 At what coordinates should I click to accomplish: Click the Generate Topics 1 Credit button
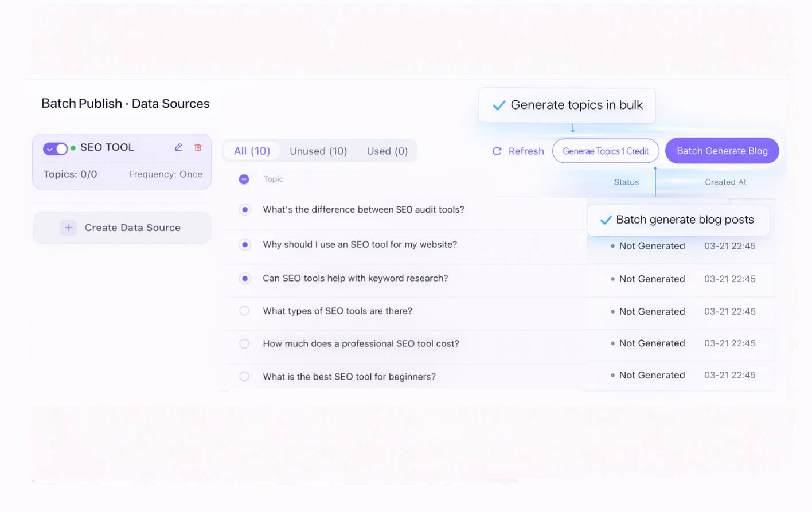point(606,151)
